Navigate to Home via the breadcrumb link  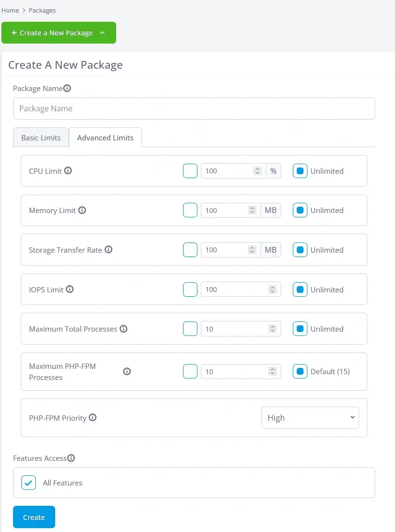pyautogui.click(x=10, y=10)
